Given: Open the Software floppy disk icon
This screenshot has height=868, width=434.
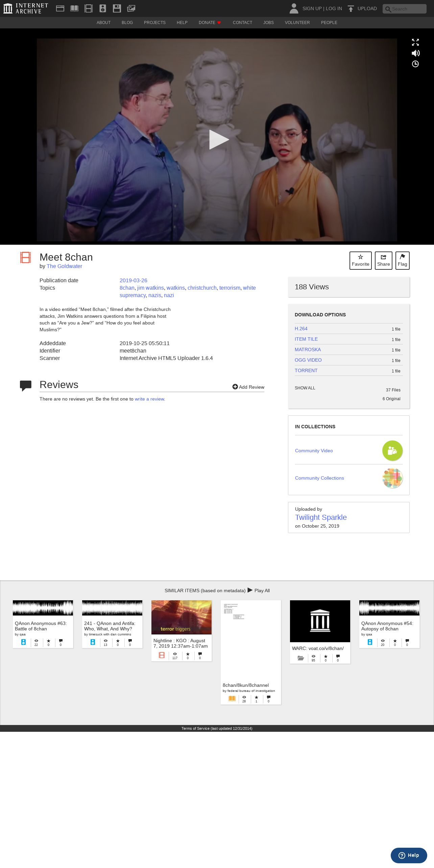Looking at the screenshot, I should (x=117, y=8).
